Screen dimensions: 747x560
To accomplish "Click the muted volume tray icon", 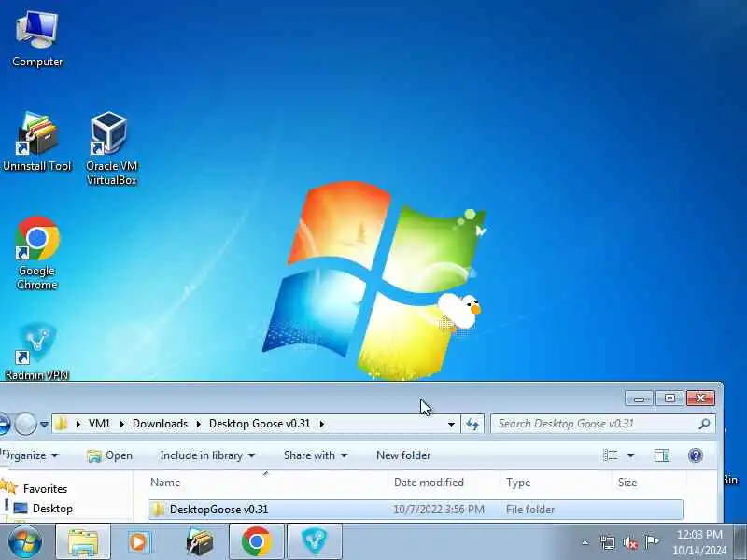I will pyautogui.click(x=629, y=542).
